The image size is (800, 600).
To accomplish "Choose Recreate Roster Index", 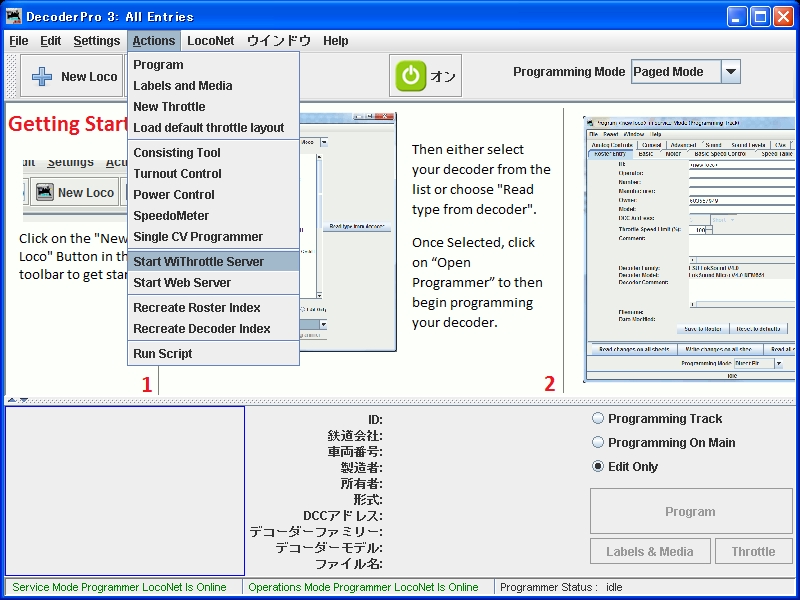I will click(x=213, y=308).
